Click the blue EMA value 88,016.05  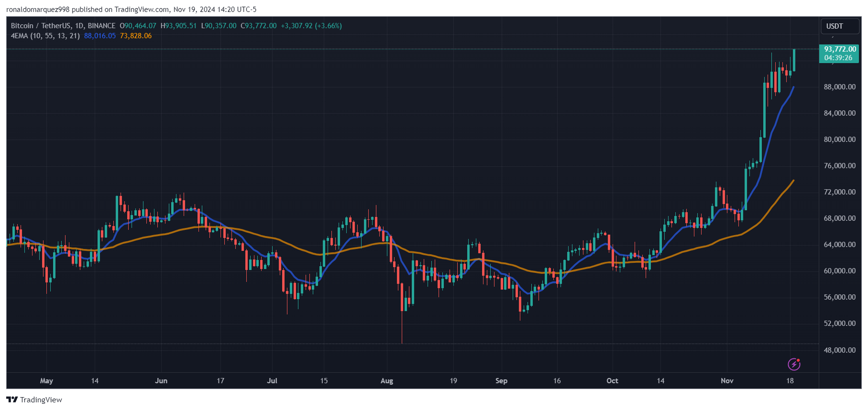coord(100,36)
